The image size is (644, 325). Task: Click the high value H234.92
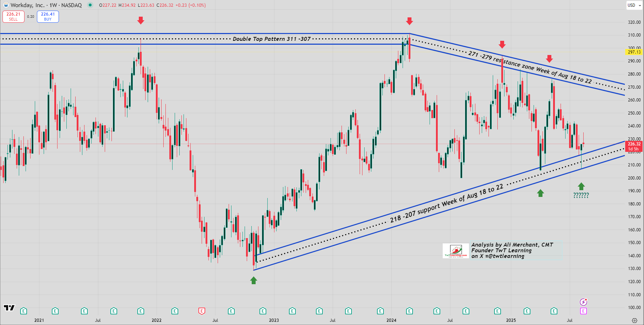pos(127,5)
